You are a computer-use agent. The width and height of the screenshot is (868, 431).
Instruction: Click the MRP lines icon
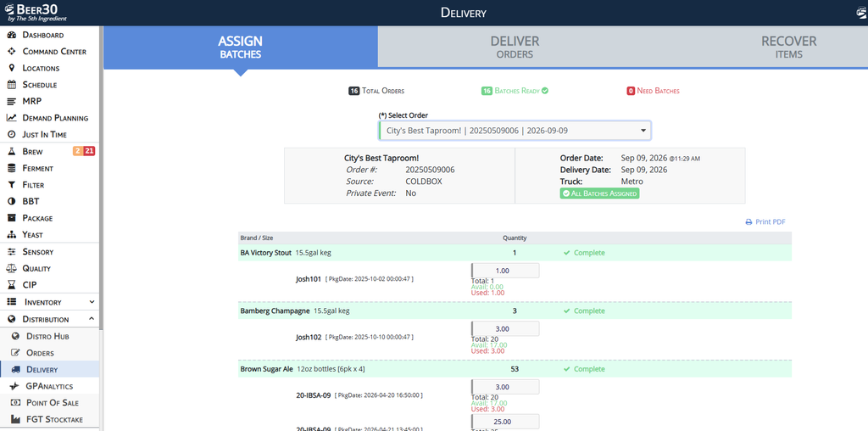coord(12,101)
